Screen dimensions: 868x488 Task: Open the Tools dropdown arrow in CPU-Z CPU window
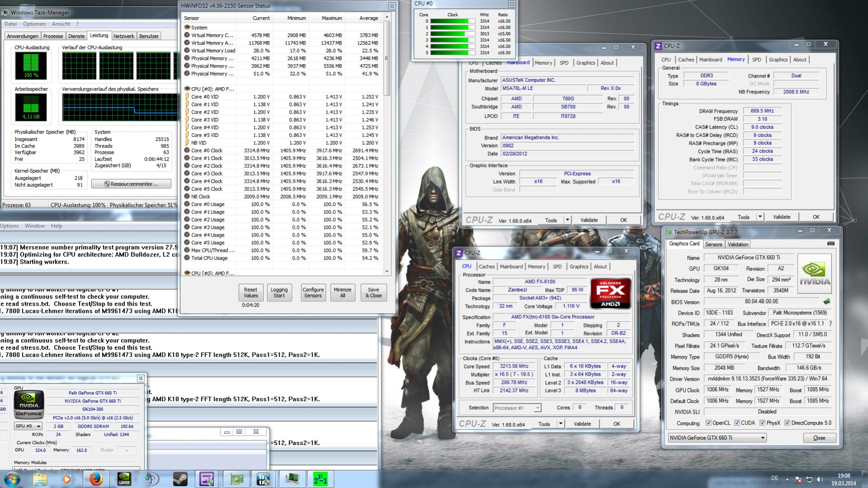click(560, 424)
